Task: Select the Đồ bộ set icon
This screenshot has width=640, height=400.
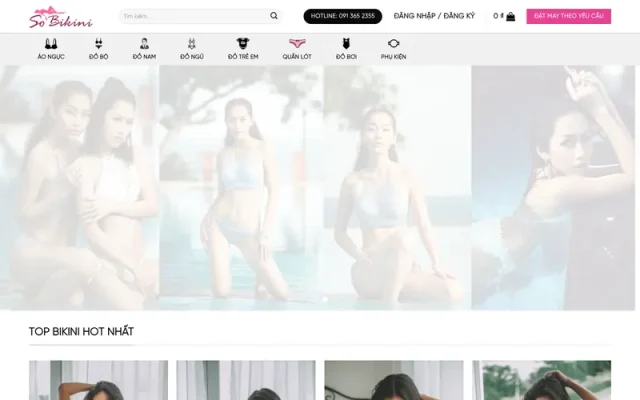Action: (98, 43)
